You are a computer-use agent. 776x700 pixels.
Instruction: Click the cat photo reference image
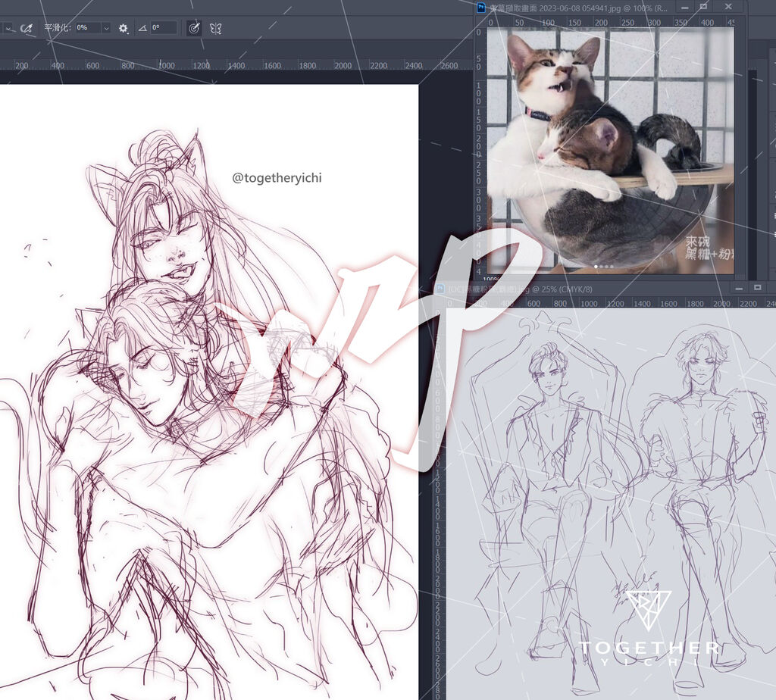point(610,150)
